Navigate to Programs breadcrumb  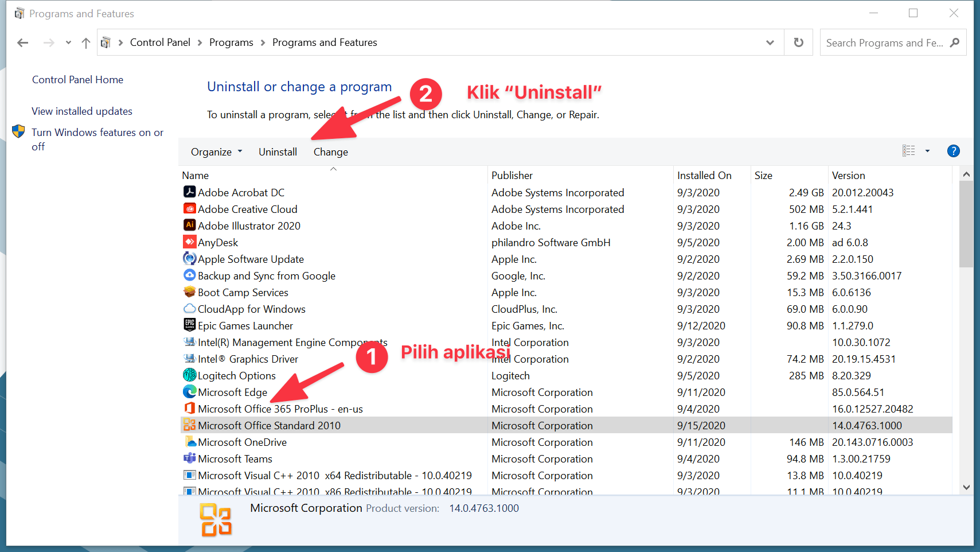(x=231, y=42)
